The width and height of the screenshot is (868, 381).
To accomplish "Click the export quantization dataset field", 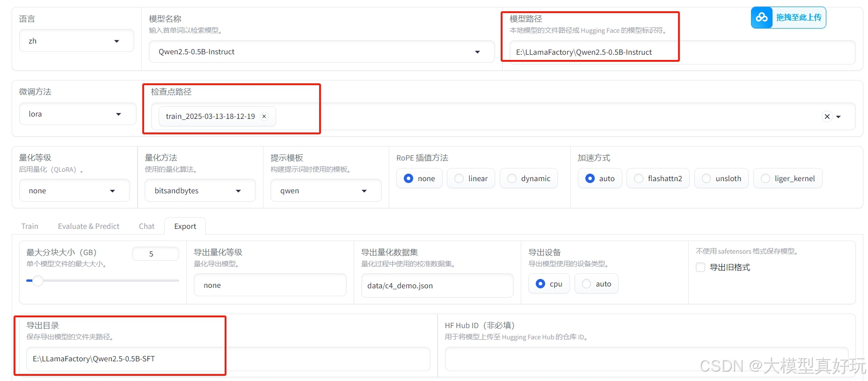I will point(437,286).
